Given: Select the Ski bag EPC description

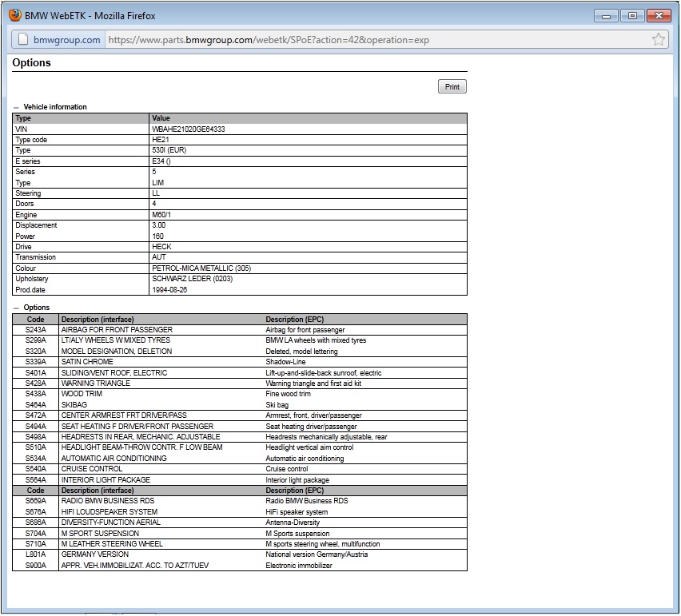Looking at the screenshot, I should (277, 405).
